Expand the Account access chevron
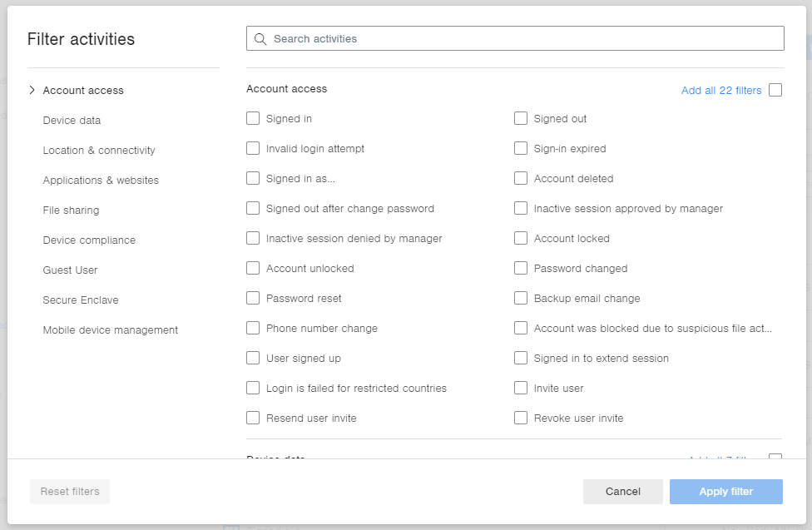 point(32,90)
